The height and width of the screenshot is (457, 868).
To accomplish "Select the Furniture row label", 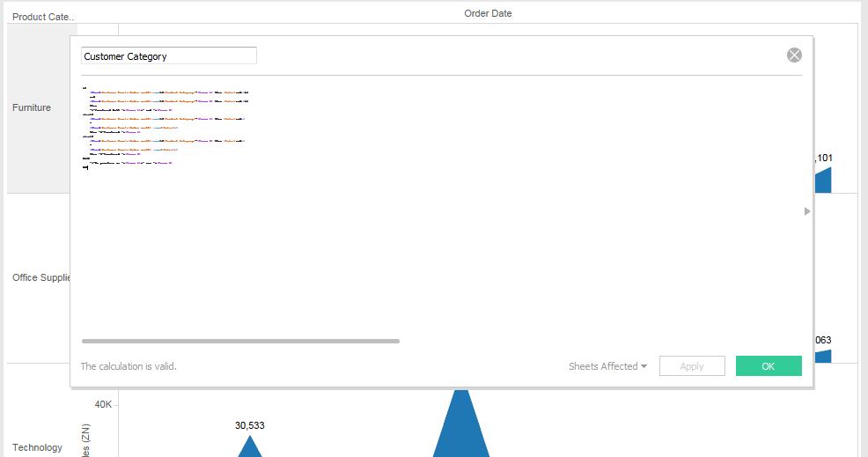I will (32, 107).
